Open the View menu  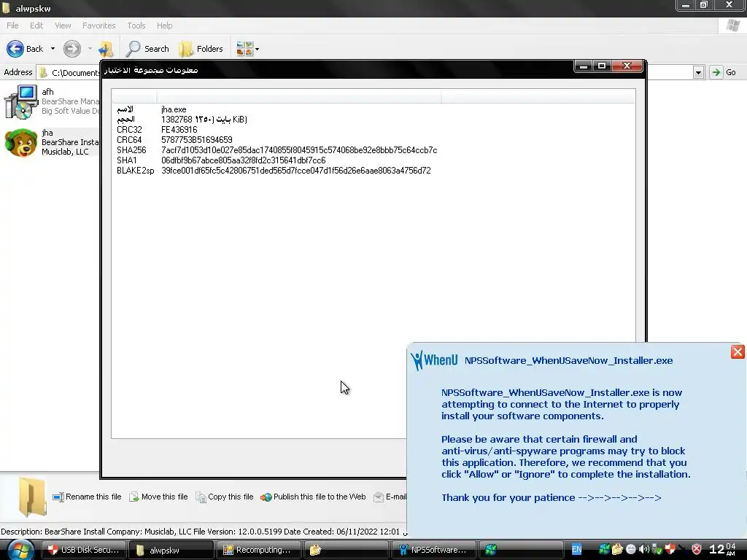click(x=63, y=26)
